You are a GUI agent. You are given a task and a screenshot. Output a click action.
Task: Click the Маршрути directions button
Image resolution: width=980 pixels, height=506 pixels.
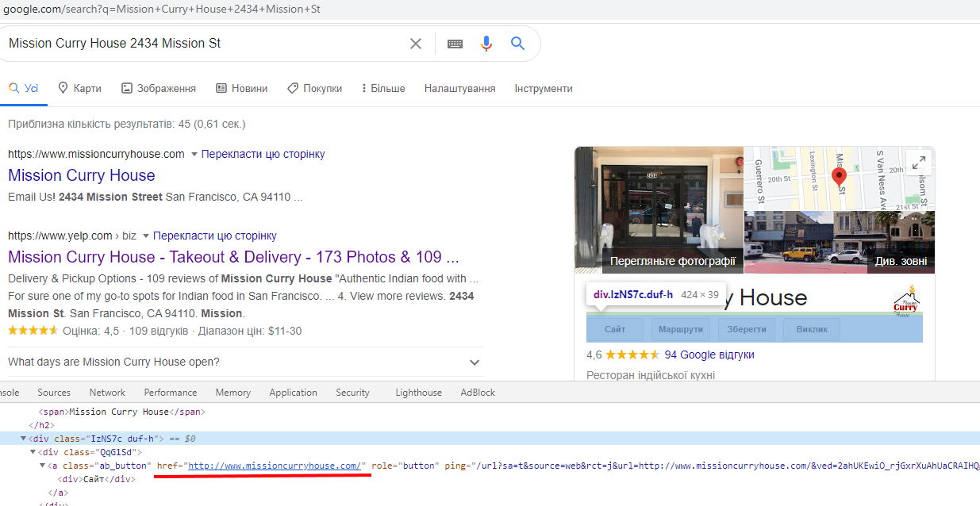[681, 329]
